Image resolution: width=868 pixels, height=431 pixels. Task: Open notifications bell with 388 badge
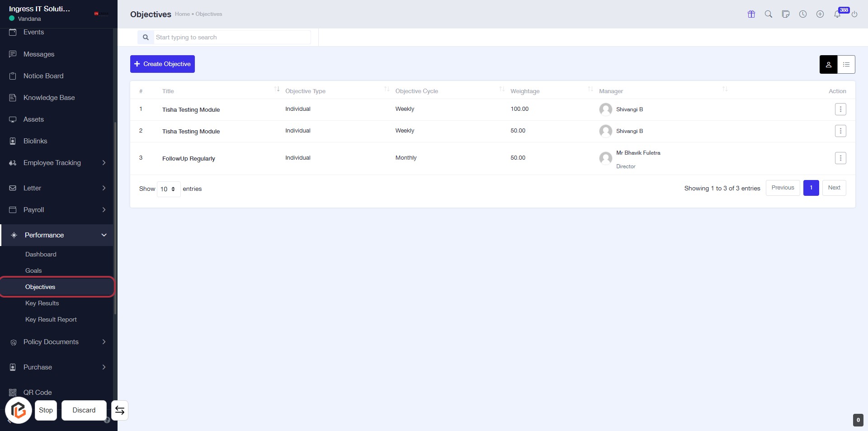(837, 14)
